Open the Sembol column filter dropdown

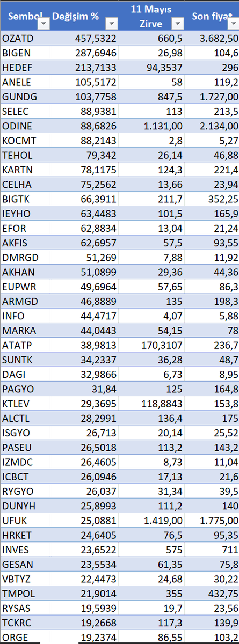(x=44, y=24)
